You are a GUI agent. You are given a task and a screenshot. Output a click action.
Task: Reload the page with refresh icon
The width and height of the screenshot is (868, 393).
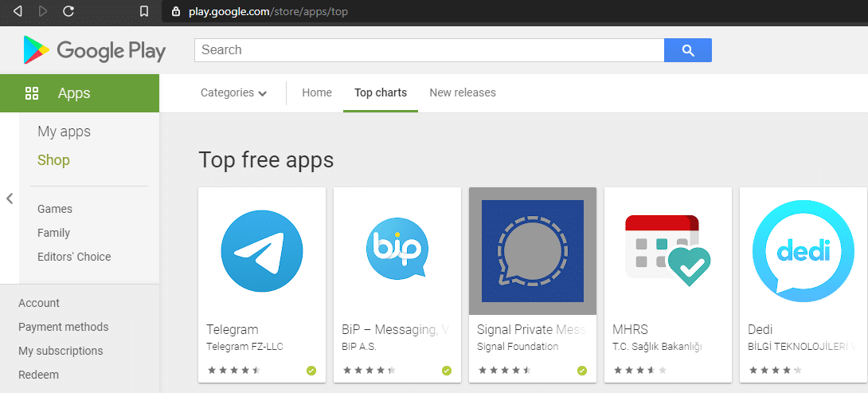click(x=68, y=11)
